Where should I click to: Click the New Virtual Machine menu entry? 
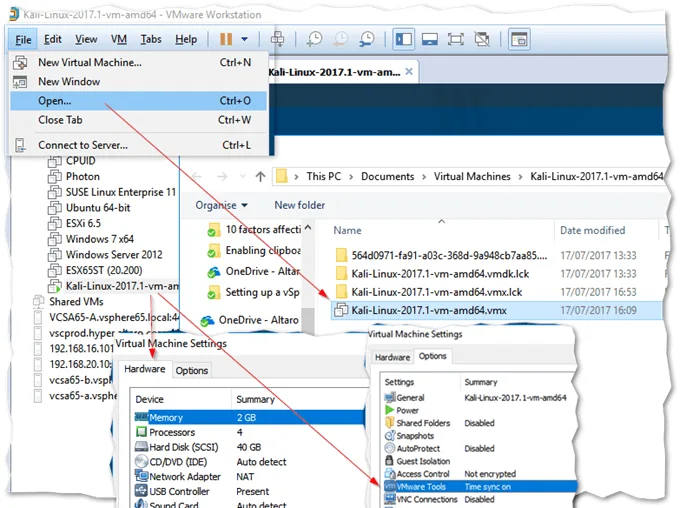point(138,62)
